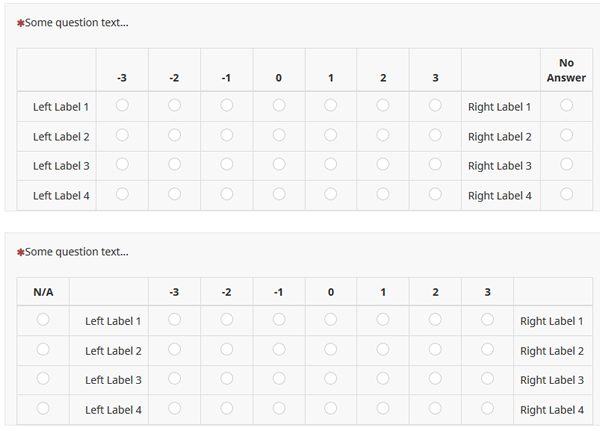
Task: Pick 3 for Left Label 3 in top table
Action: 435,164
